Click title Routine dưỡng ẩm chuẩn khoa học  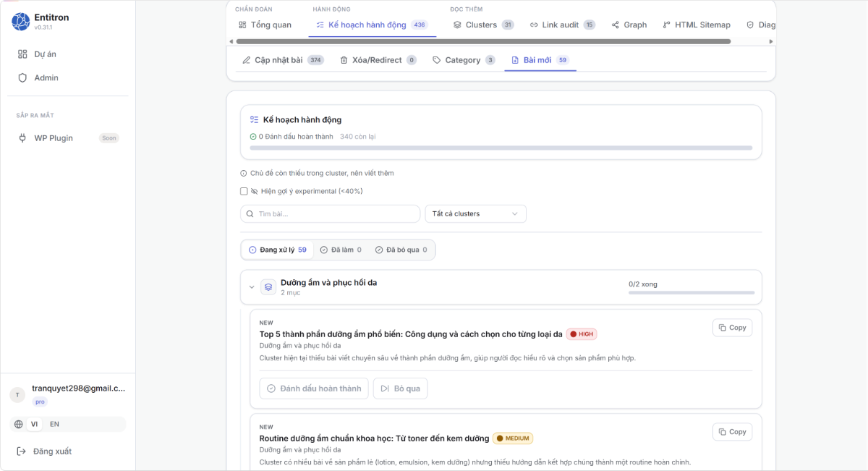[375, 438]
